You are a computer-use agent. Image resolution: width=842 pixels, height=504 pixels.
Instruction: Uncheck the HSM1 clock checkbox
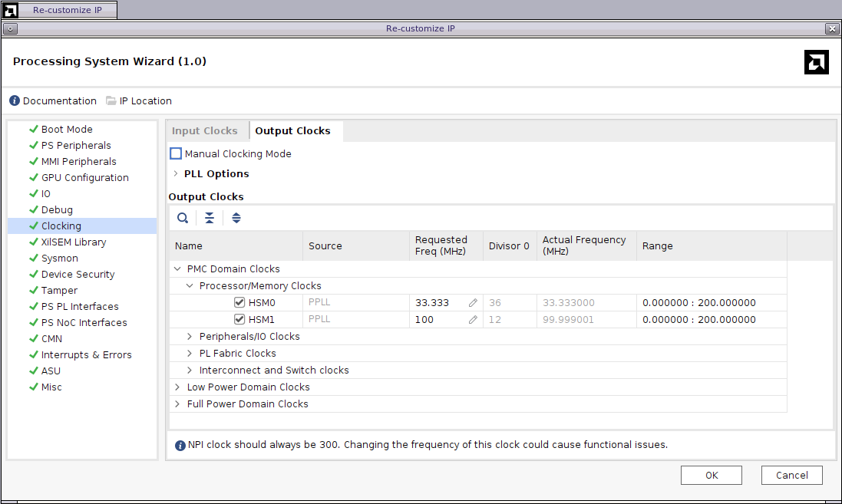239,320
